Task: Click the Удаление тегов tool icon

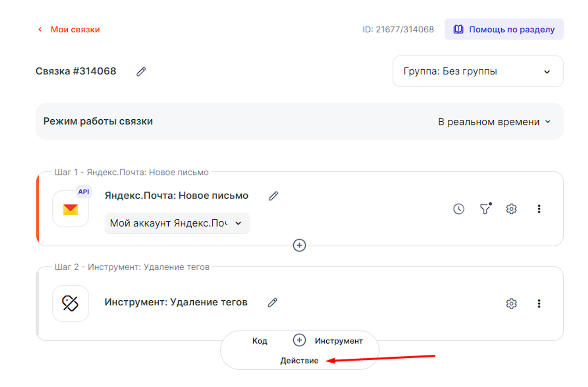Action: [71, 304]
